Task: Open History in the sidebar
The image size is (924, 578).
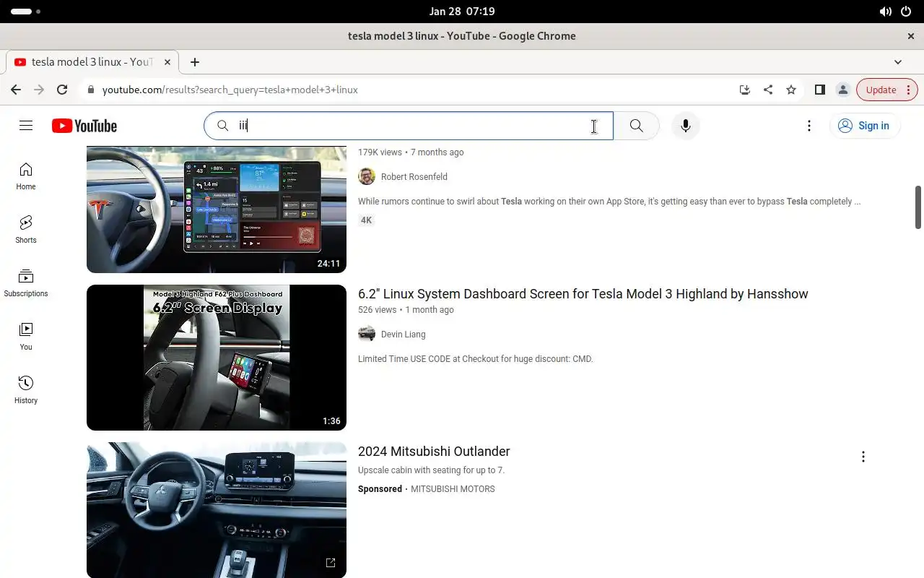Action: tap(26, 390)
